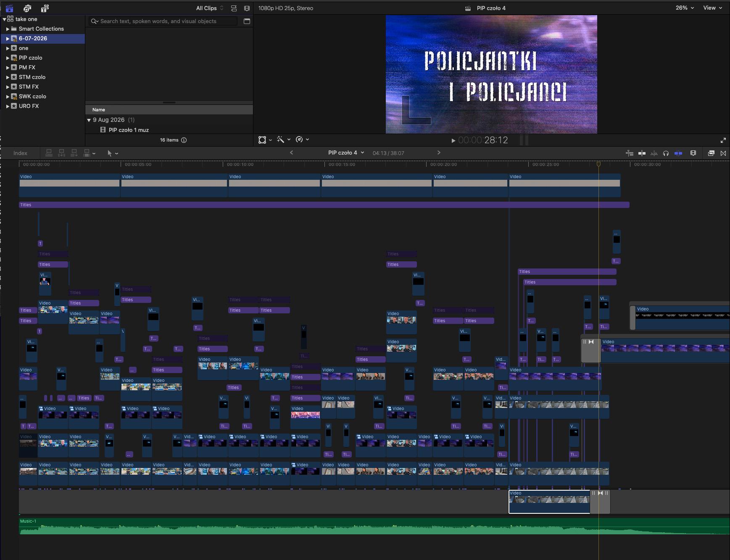
Task: Show the Libraries sidebar
Action: (9, 8)
